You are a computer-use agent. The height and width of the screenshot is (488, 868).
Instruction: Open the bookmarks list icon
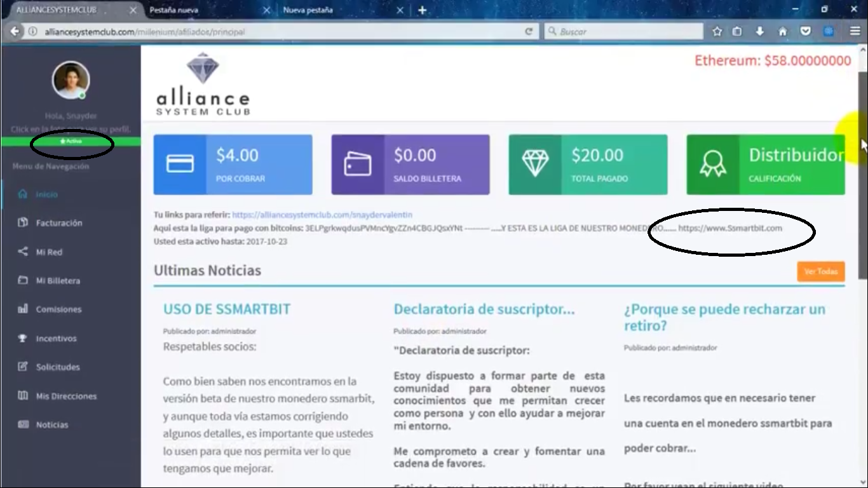(x=737, y=31)
